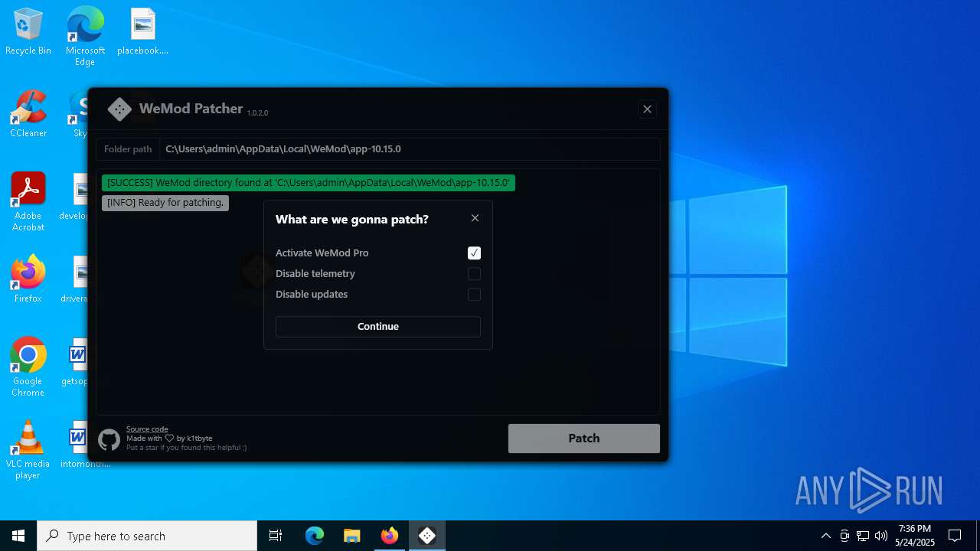980x551 pixels.
Task: Open Firefox from the taskbar
Action: (389, 536)
